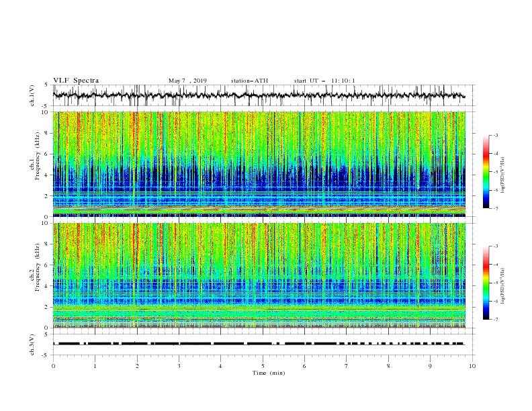Click the ch.3 black bar trace panel

pyautogui.click(x=264, y=345)
